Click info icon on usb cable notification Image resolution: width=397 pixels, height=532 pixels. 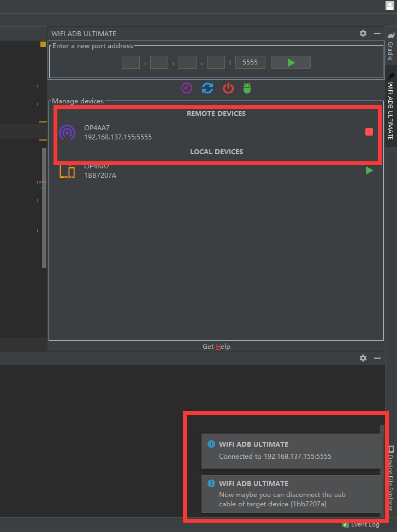tap(211, 483)
